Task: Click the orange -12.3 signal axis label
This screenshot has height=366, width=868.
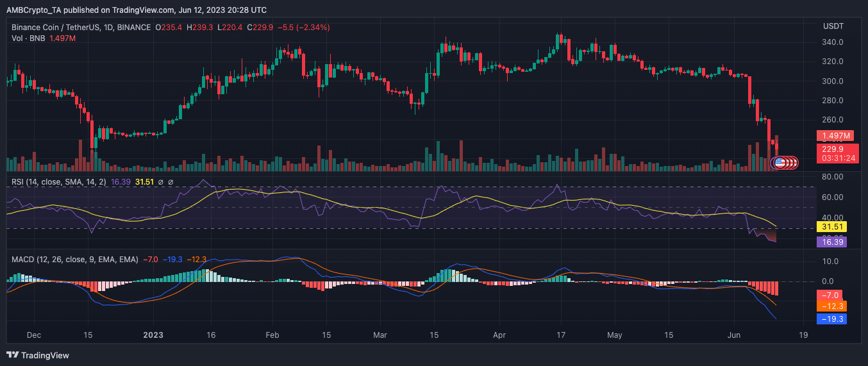Action: coord(831,306)
